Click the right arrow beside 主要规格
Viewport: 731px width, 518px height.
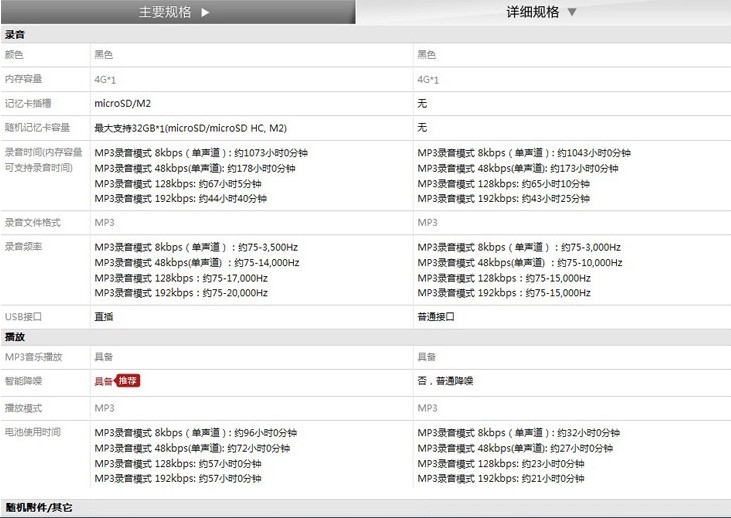[206, 13]
